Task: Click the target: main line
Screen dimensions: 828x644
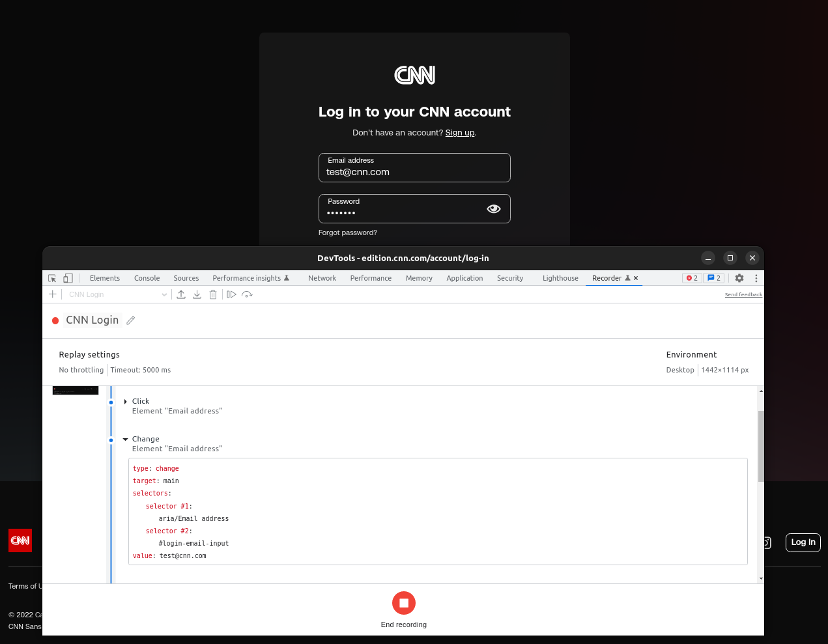Action: 156,481
